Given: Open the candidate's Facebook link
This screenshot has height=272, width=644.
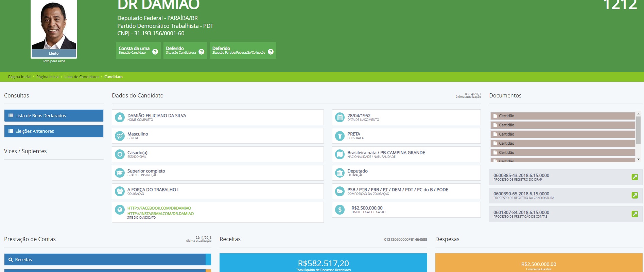Looking at the screenshot, I should coord(159,208).
